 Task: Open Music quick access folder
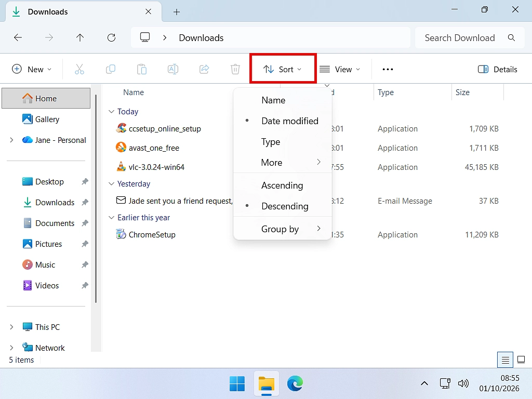point(46,264)
